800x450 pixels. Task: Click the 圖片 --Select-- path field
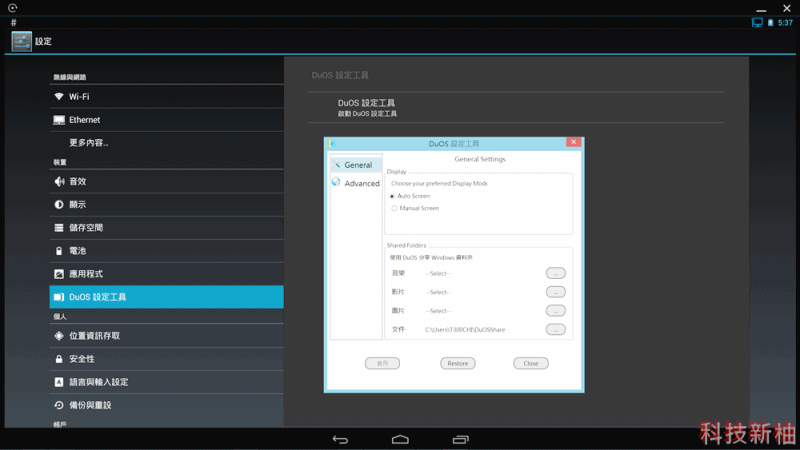[x=438, y=311]
